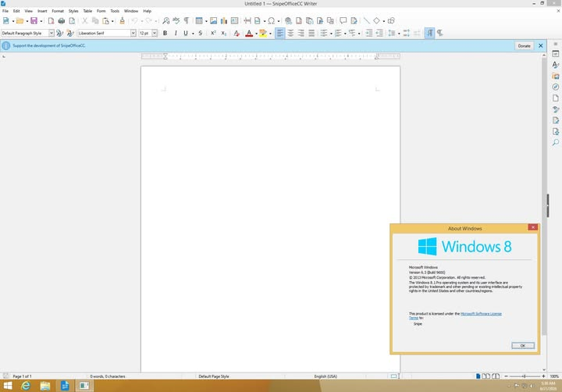The width and height of the screenshot is (562, 392).
Task: Click the highlighting color yellow swatch
Action: pyautogui.click(x=263, y=33)
